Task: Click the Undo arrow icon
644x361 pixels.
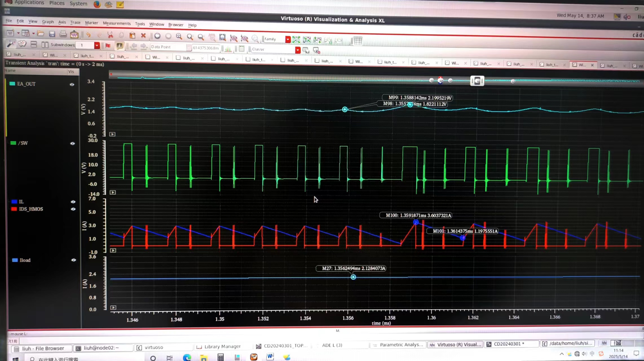Action: tap(88, 35)
